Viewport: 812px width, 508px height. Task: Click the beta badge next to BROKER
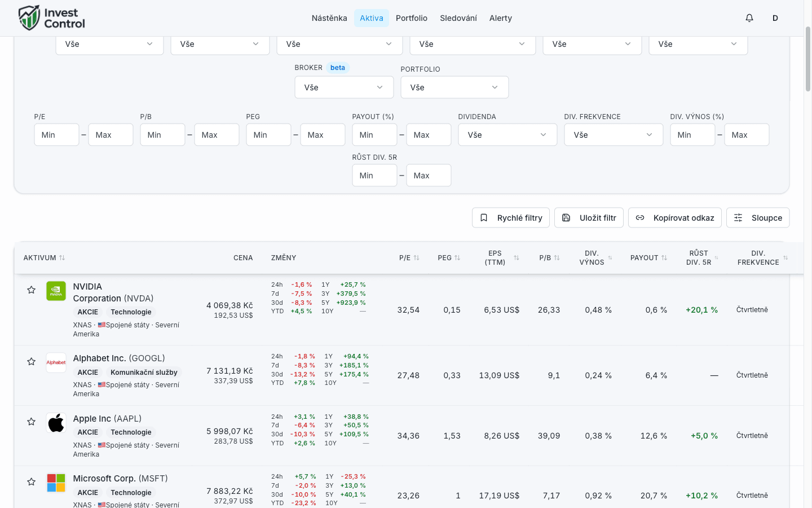[338, 68]
